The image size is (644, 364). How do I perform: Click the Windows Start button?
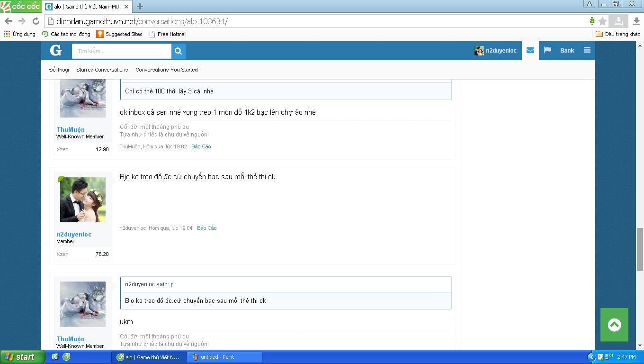pyautogui.click(x=21, y=357)
